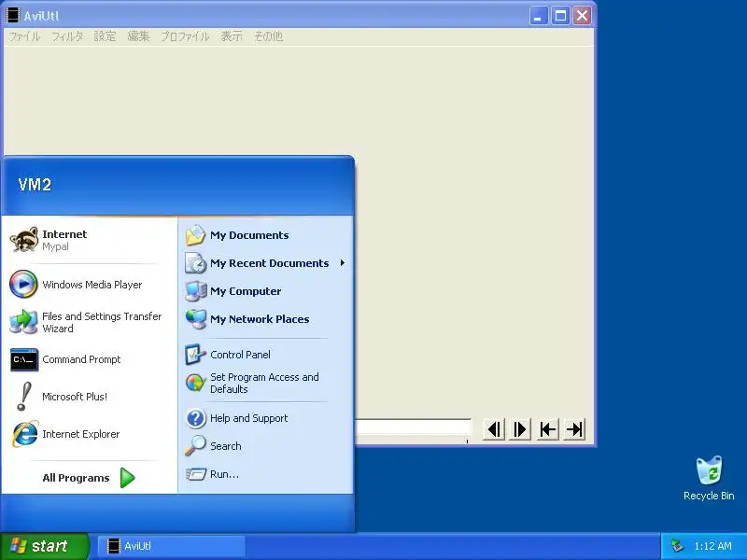Screen dimensions: 747x560
Task: Open My Computer icon
Action: click(195, 291)
